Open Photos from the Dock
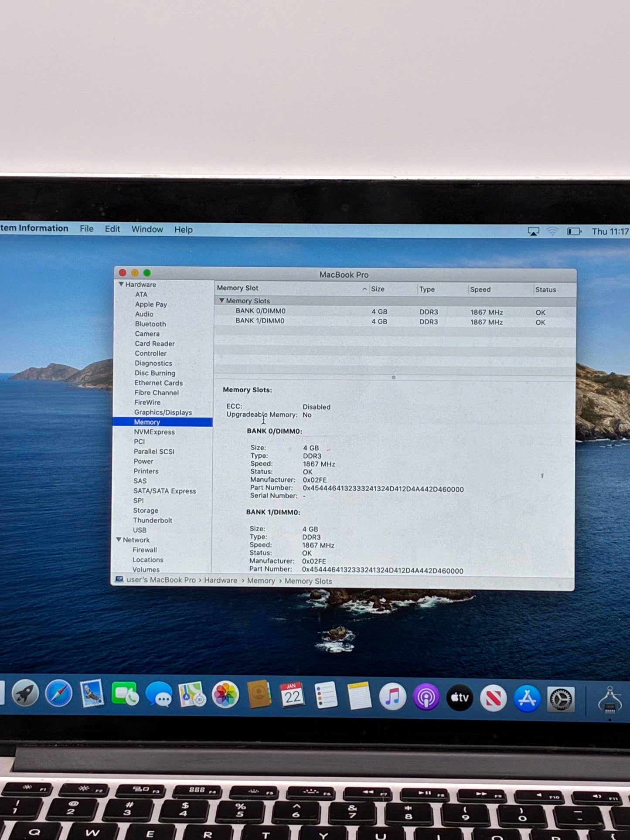The image size is (630, 840). [x=225, y=695]
